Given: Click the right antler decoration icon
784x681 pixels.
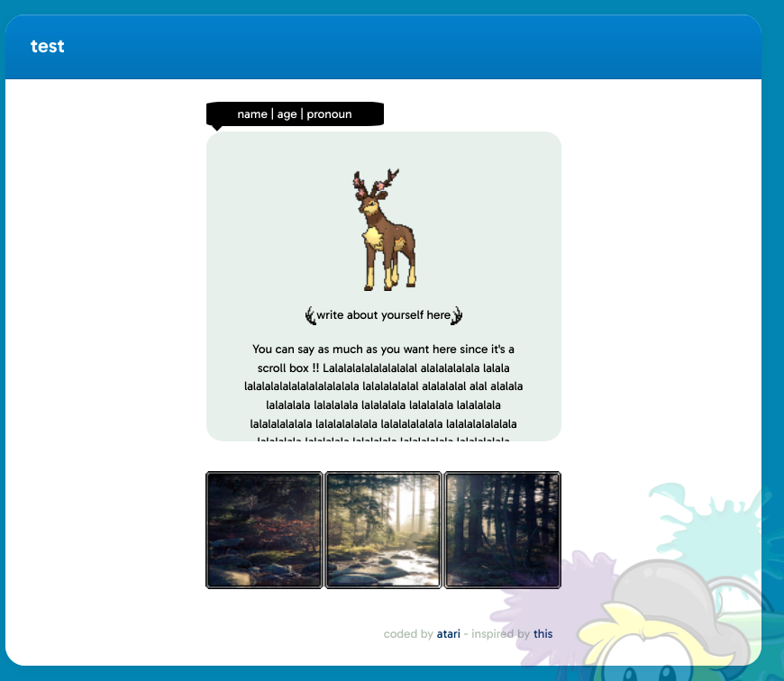Looking at the screenshot, I should [458, 314].
